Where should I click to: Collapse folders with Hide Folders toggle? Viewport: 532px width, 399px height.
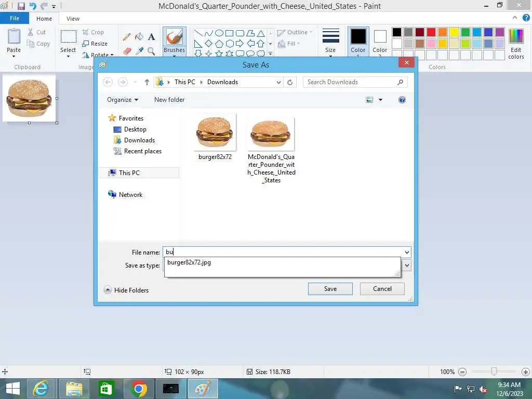pos(126,290)
